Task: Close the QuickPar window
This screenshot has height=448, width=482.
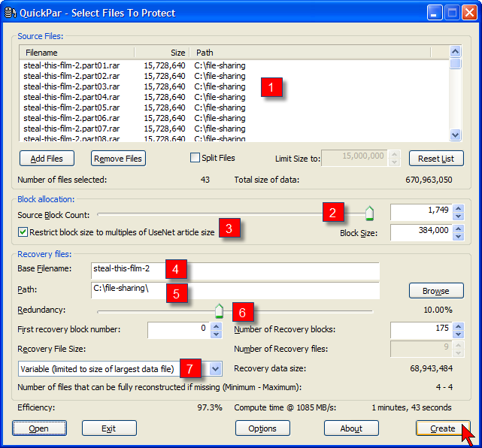Action: [x=469, y=13]
